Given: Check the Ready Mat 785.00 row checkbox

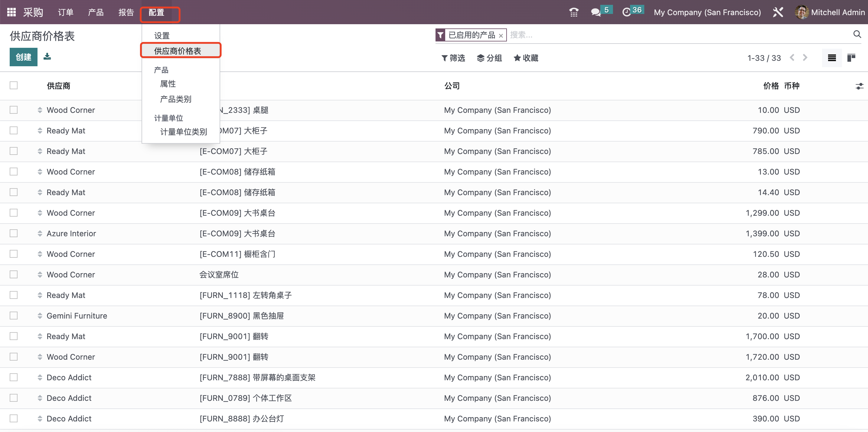Looking at the screenshot, I should coord(14,151).
